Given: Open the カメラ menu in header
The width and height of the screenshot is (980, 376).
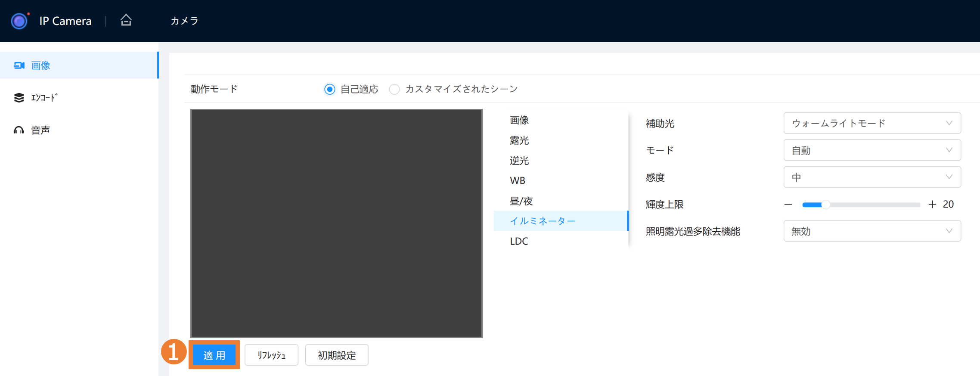Looking at the screenshot, I should pyautogui.click(x=184, y=21).
